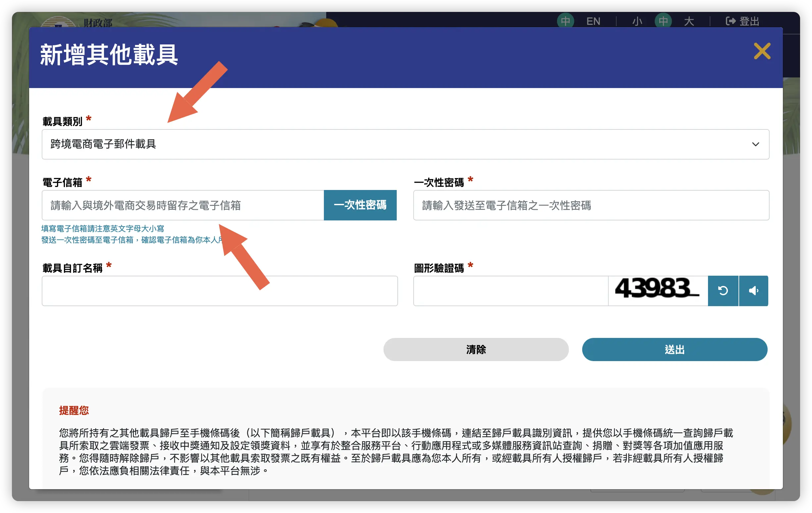Focus the 一次性密碼 input field
The width and height of the screenshot is (812, 513).
tap(591, 205)
